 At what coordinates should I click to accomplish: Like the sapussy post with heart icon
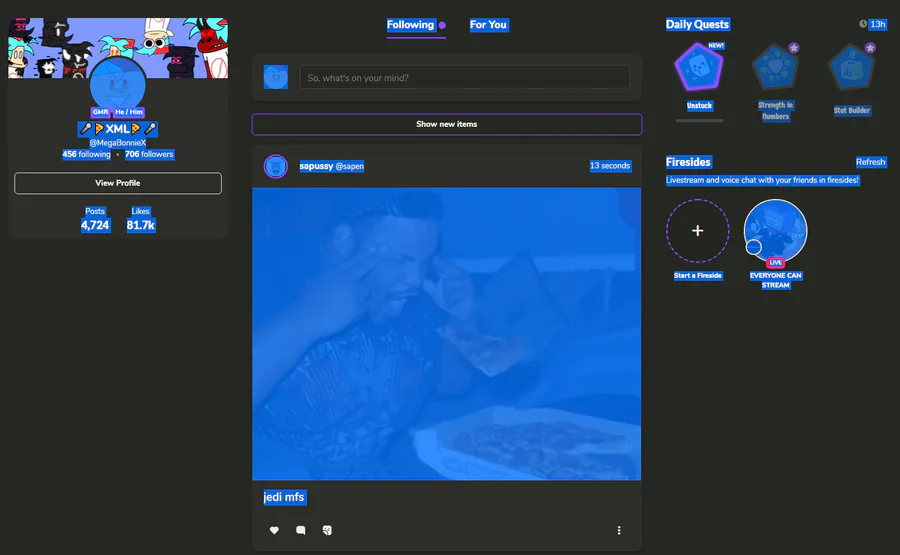[x=274, y=530]
